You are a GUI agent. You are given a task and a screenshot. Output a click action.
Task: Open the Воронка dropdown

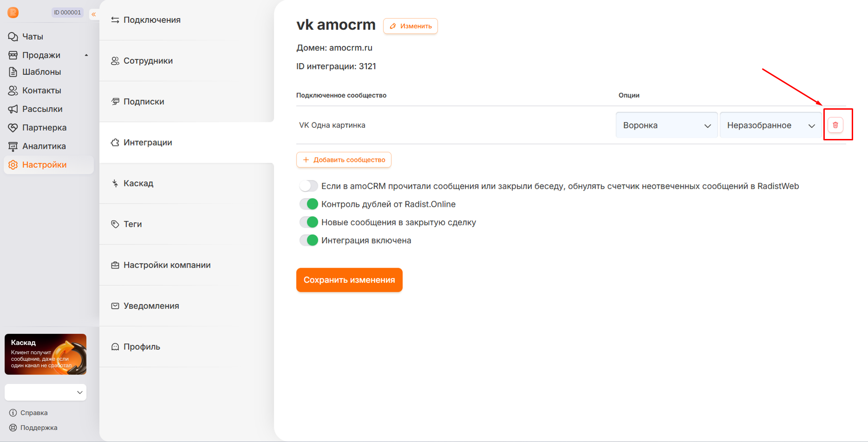(667, 125)
